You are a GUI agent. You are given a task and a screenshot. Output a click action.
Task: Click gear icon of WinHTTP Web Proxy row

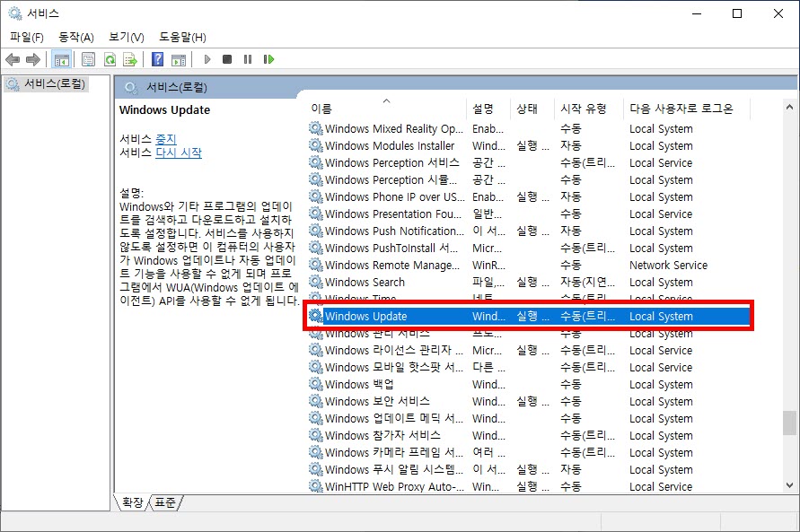tap(316, 485)
